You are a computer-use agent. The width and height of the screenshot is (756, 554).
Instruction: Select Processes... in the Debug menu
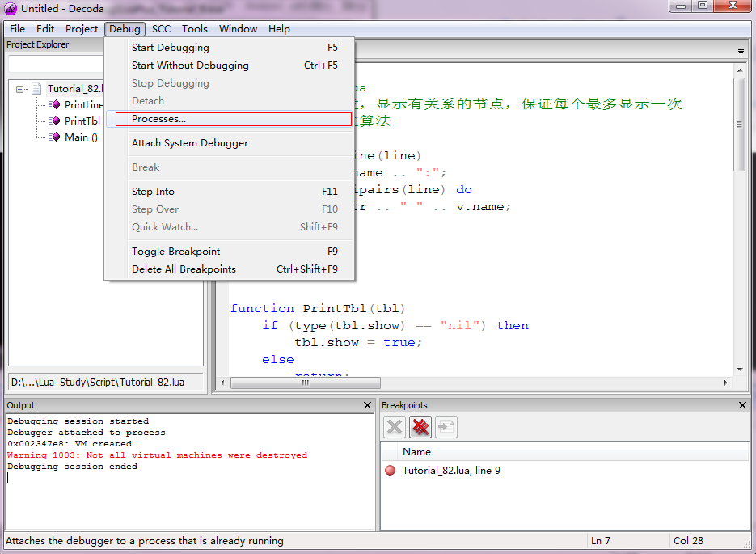[x=230, y=119]
